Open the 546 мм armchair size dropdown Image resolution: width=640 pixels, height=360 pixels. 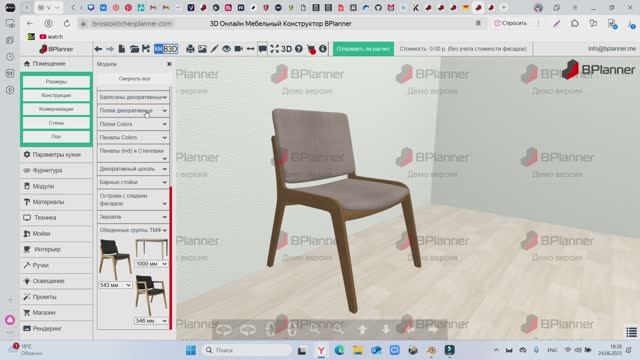(151, 321)
